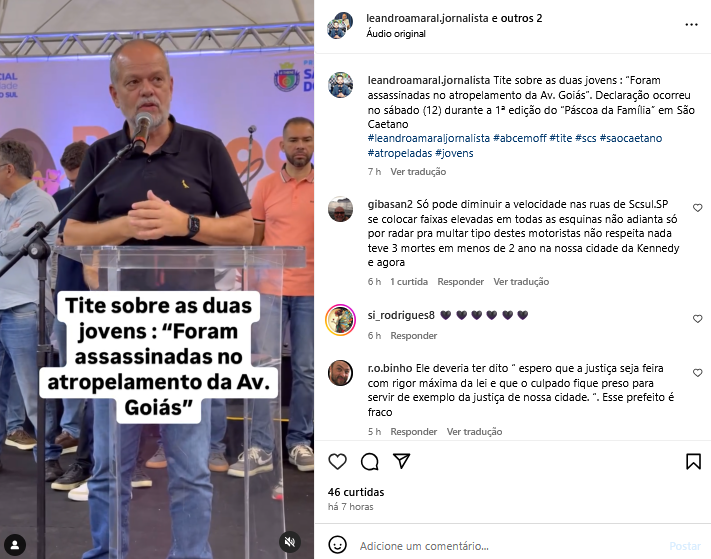Unmute the video sound icon
The width and height of the screenshot is (711, 559).
tap(290, 541)
